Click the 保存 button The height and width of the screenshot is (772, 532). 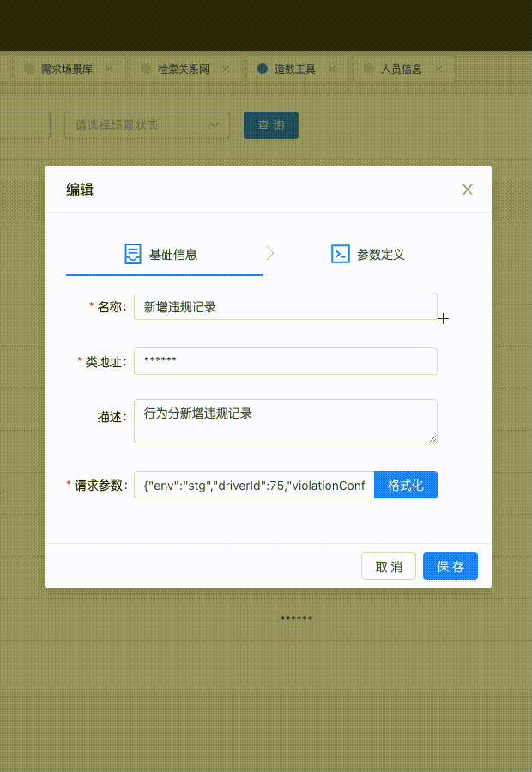tap(450, 566)
